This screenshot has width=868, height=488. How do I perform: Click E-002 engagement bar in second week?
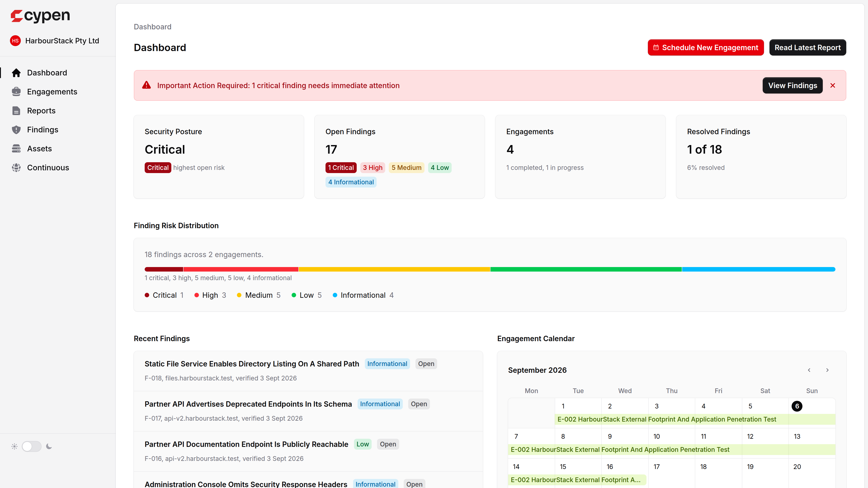pos(672,450)
